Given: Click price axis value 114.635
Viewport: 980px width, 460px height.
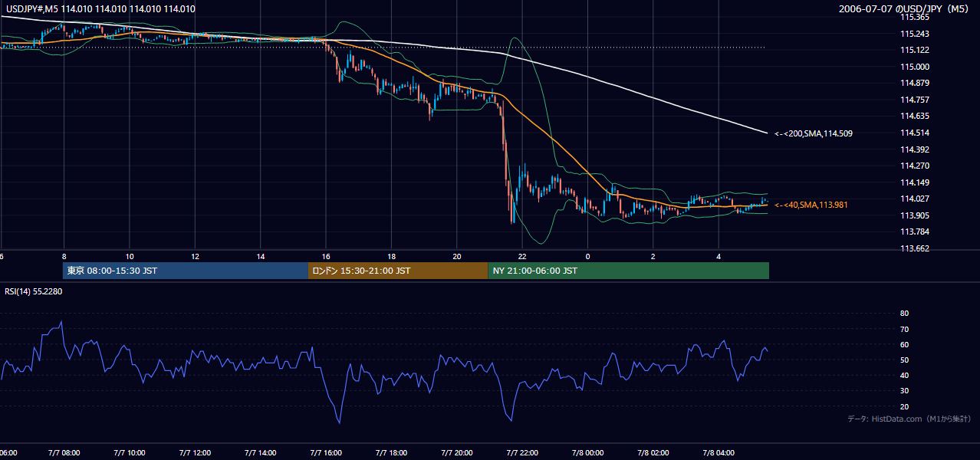Looking at the screenshot, I should click(x=915, y=117).
